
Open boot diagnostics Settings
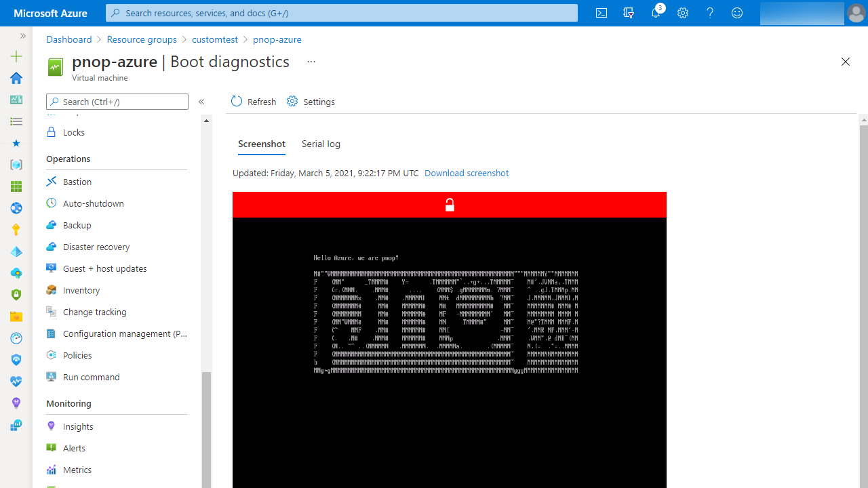pyautogui.click(x=311, y=102)
